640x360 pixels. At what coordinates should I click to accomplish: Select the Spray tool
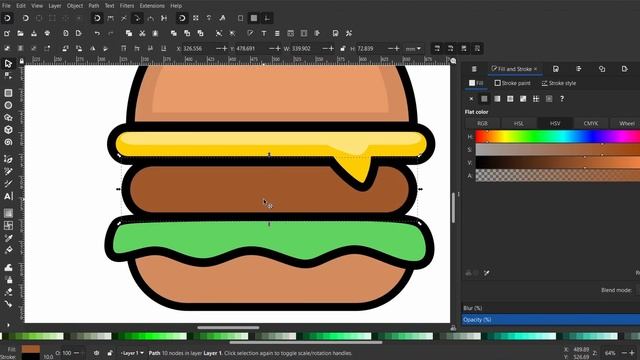(8, 280)
